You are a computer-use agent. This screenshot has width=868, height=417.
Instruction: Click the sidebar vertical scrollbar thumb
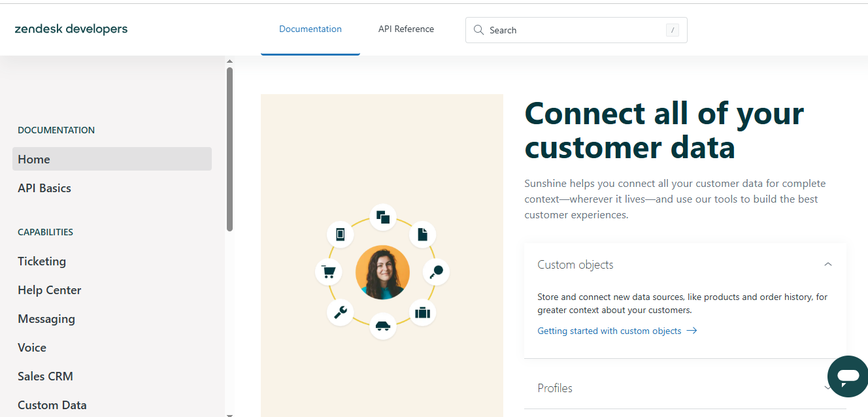tap(229, 149)
